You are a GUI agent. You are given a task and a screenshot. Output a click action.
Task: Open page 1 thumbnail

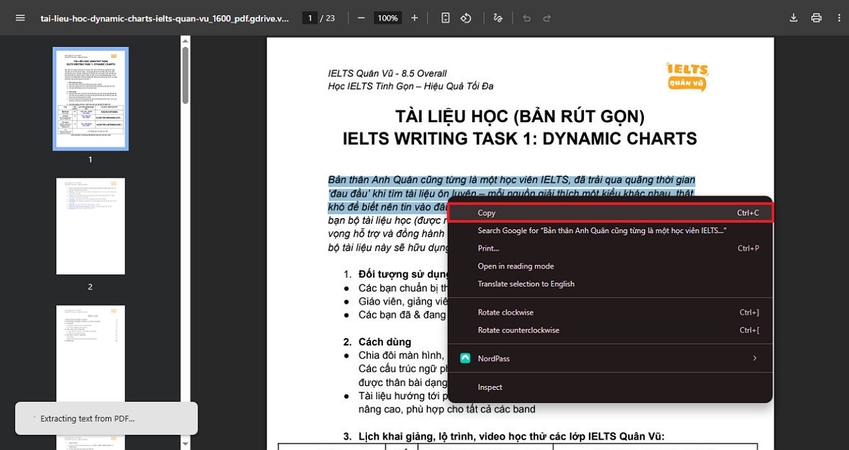(x=90, y=99)
